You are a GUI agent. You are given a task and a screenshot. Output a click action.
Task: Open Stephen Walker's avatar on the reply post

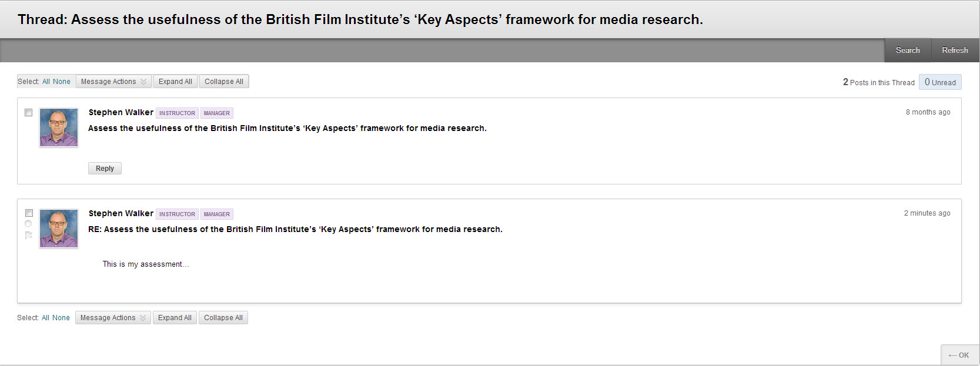coord(59,229)
